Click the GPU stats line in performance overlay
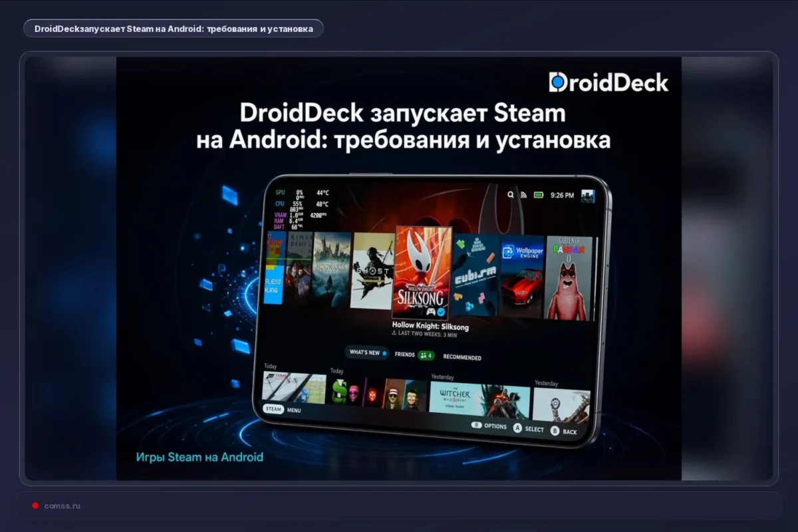The height and width of the screenshot is (532, 798). coord(302,194)
